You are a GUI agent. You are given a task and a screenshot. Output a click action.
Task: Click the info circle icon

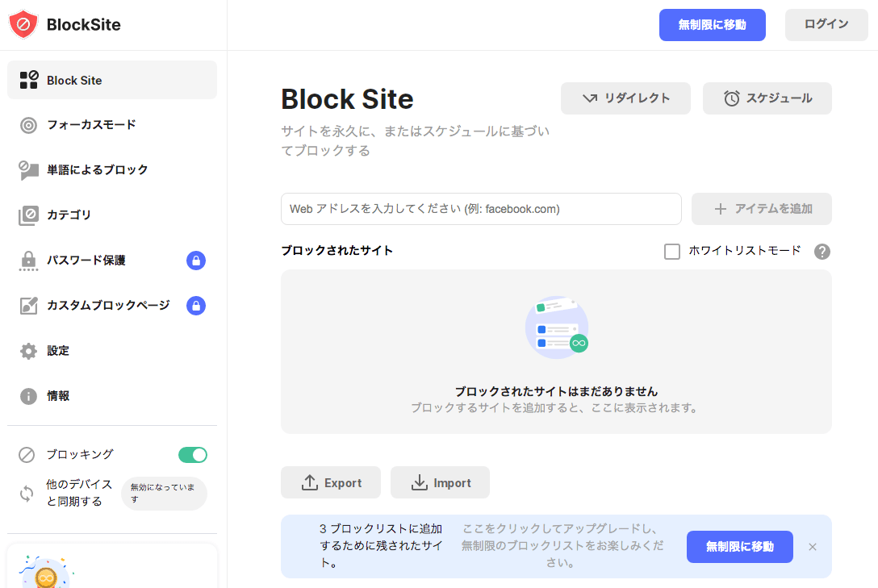pyautogui.click(x=28, y=396)
